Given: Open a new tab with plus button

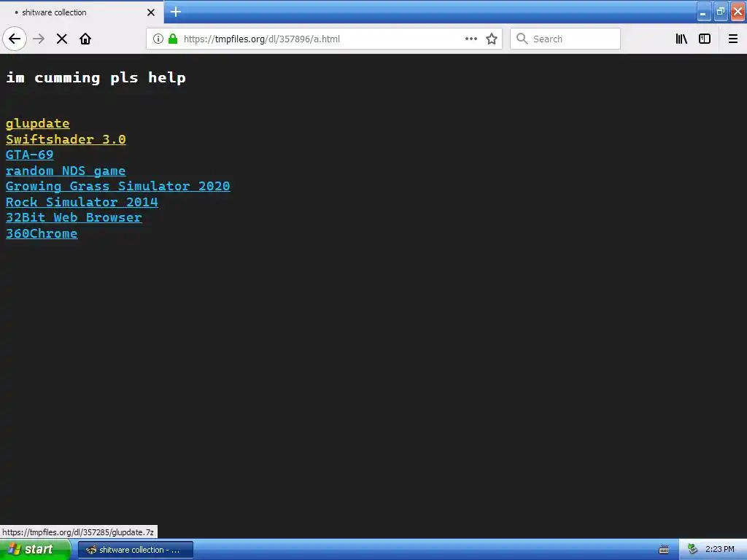Looking at the screenshot, I should tap(176, 12).
